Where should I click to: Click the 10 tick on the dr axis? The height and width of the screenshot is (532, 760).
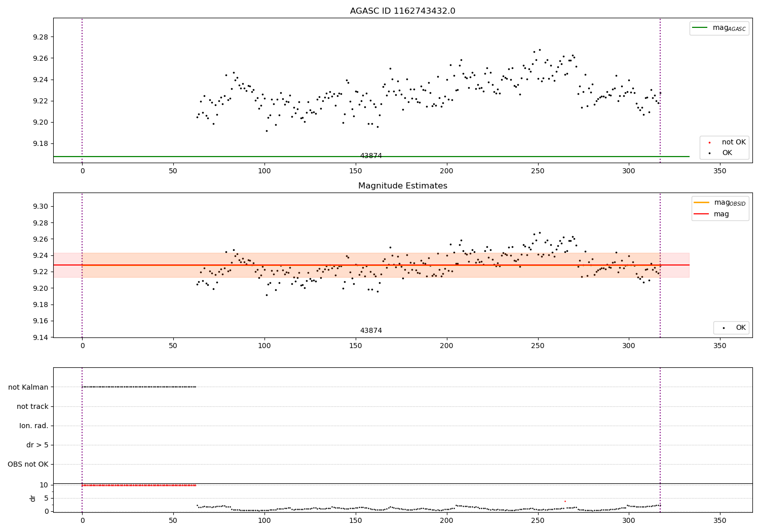44,485
